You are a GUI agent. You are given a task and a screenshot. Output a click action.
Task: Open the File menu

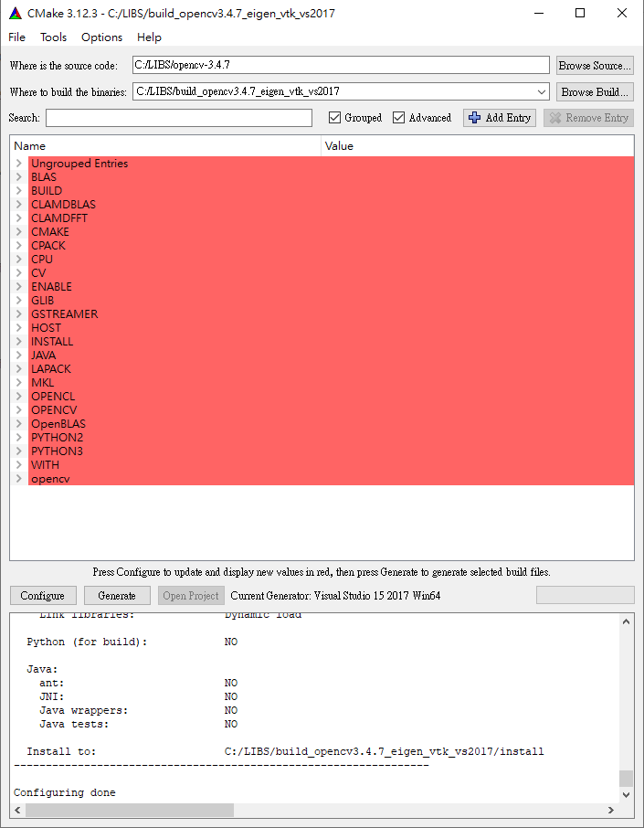click(16, 37)
